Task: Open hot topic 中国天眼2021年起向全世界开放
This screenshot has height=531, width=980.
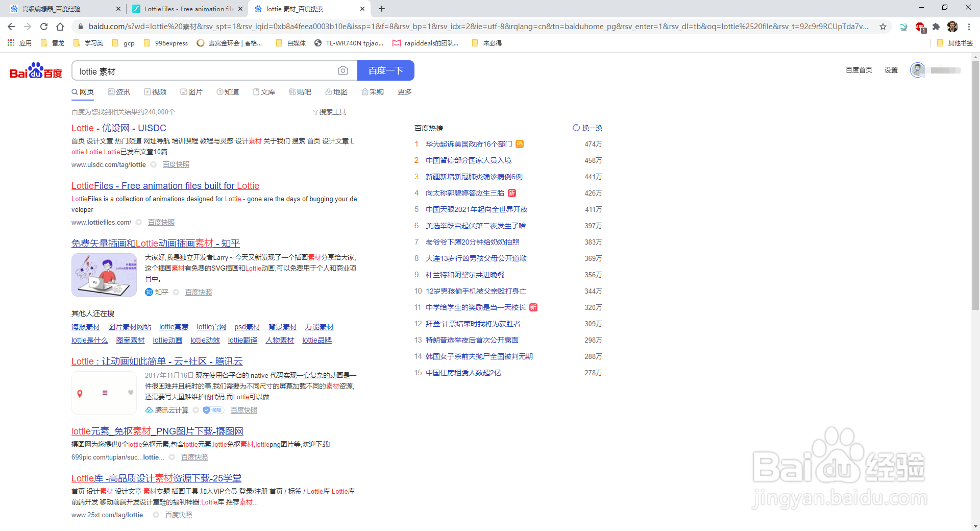Action: (477, 209)
